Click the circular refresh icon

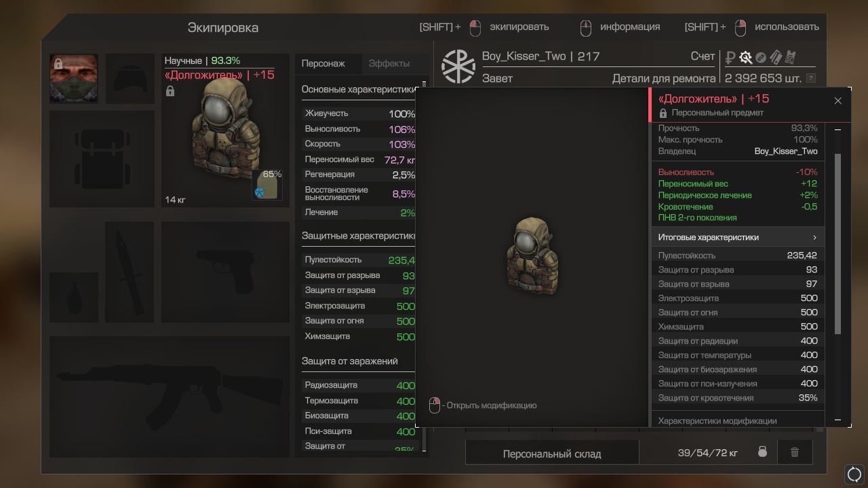(854, 474)
